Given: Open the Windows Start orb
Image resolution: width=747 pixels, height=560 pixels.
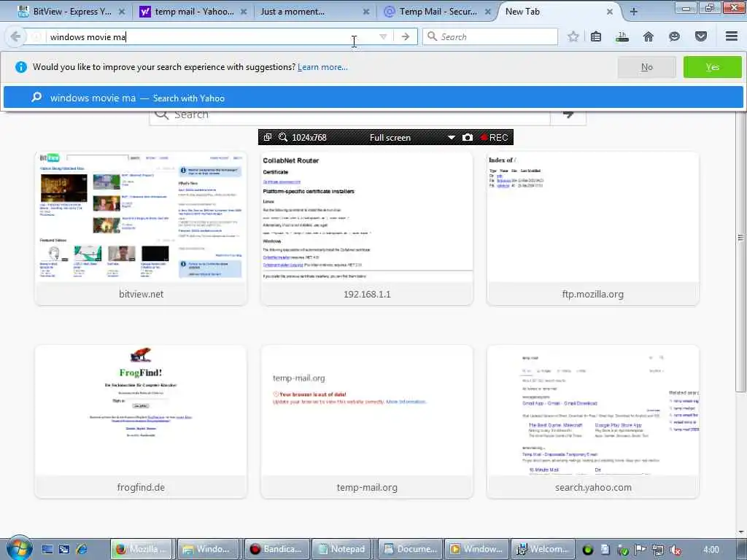Looking at the screenshot, I should [x=20, y=548].
